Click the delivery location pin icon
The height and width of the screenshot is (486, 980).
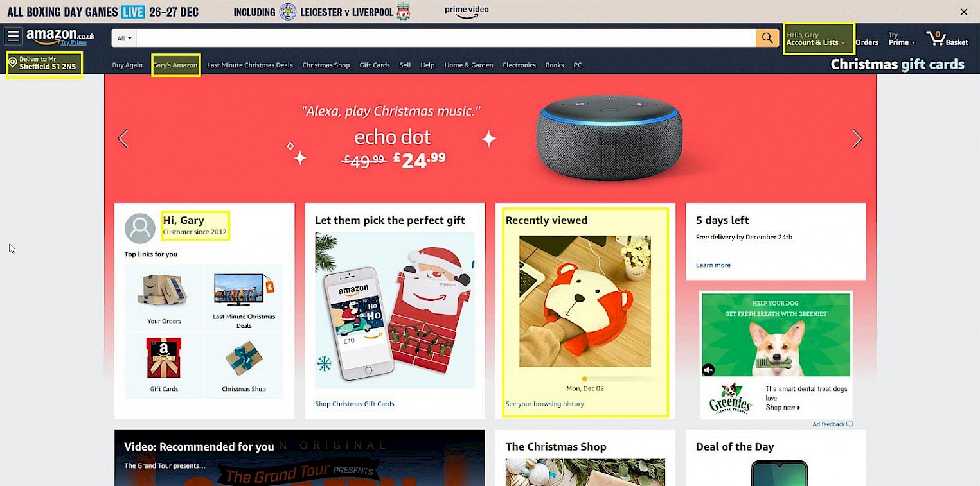(x=12, y=62)
